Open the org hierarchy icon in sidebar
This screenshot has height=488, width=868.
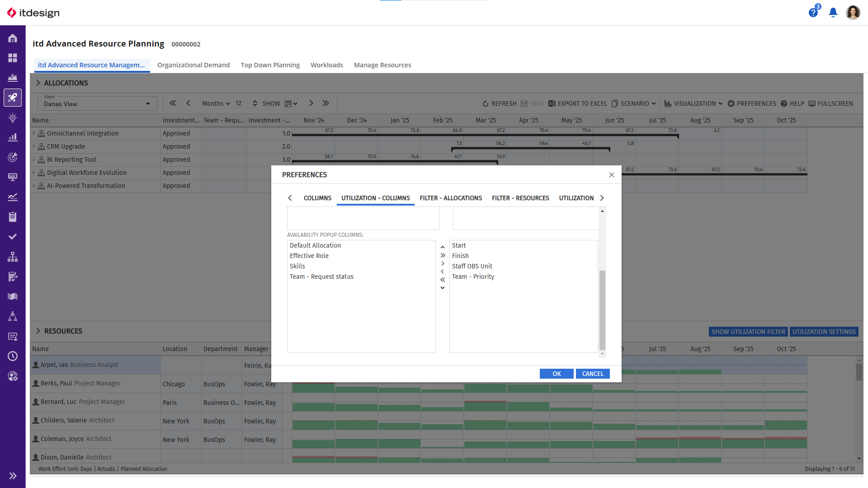coord(13,257)
